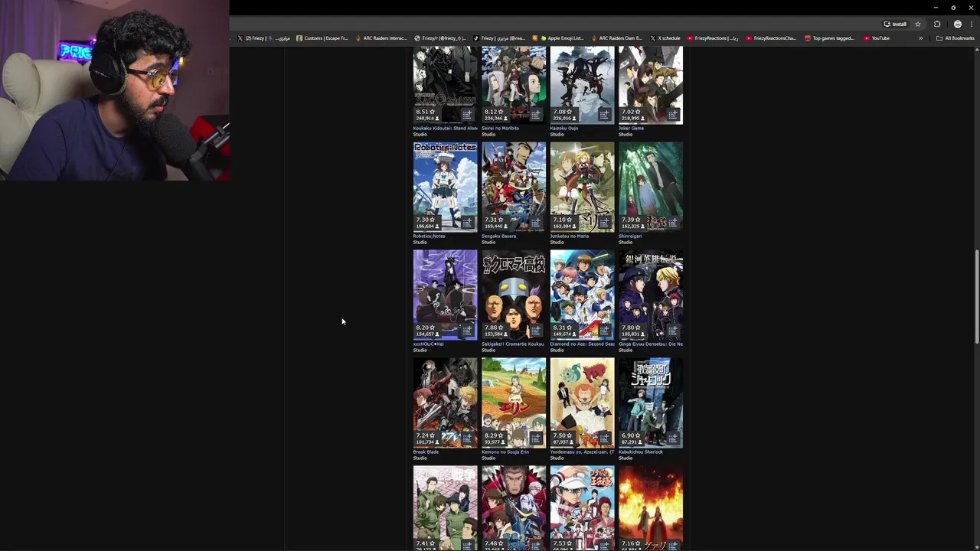Show more bookmarks chevron
980x551 pixels.
click(921, 38)
